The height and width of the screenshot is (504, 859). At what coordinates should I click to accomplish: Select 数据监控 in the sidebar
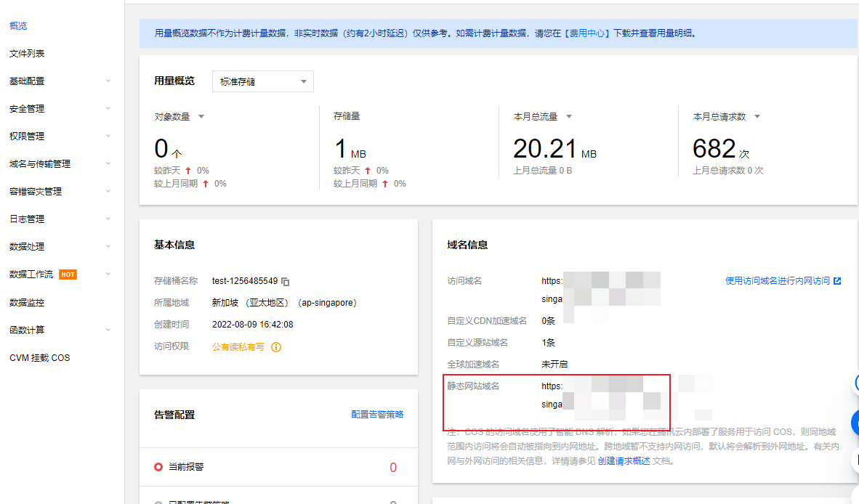tap(26, 302)
